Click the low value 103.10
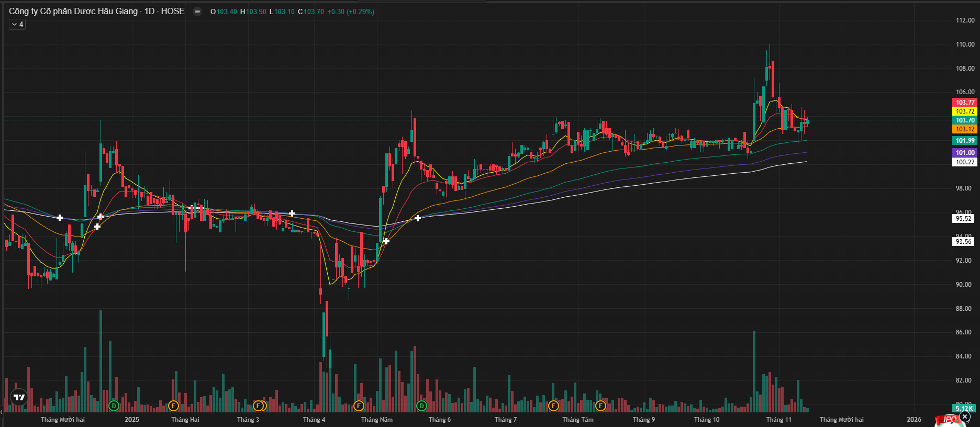Screen dimensions: 980x427 coord(284,12)
